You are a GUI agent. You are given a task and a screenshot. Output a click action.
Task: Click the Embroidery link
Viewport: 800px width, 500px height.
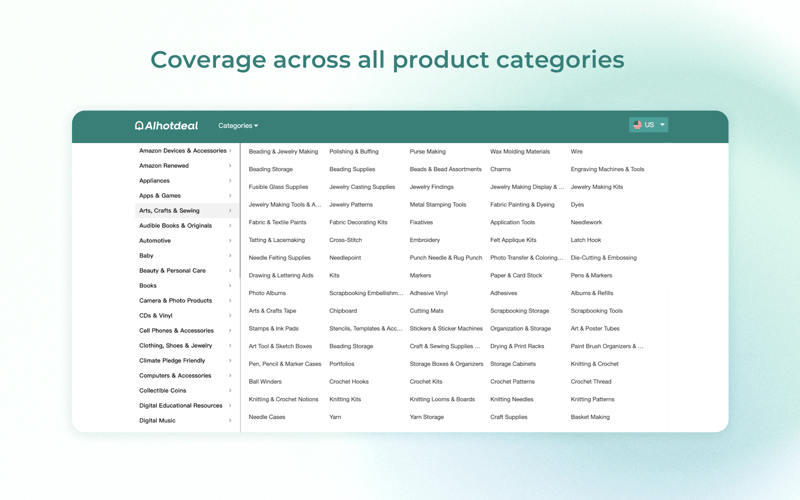pos(424,240)
